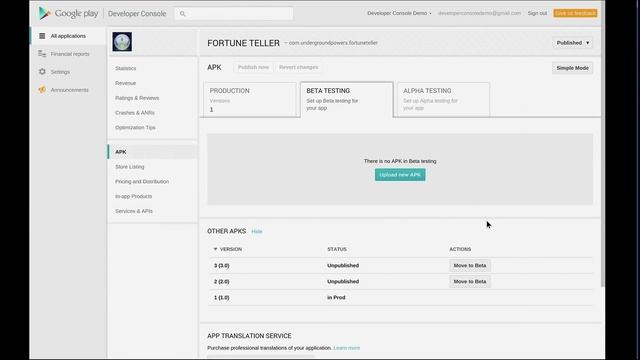Viewport: 640px width, 360px height.
Task: Open Announcements in left sidebar
Action: point(69,90)
